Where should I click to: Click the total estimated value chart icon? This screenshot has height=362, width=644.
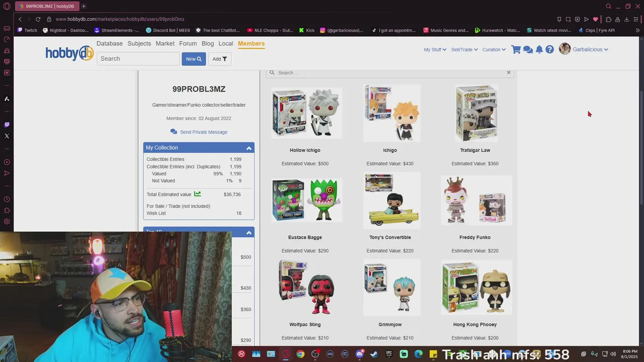tap(197, 194)
